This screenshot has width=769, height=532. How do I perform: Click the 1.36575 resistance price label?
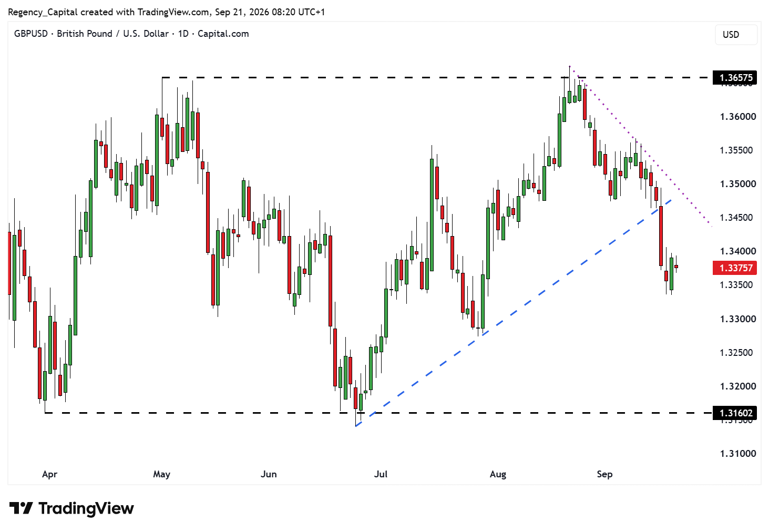pos(736,78)
